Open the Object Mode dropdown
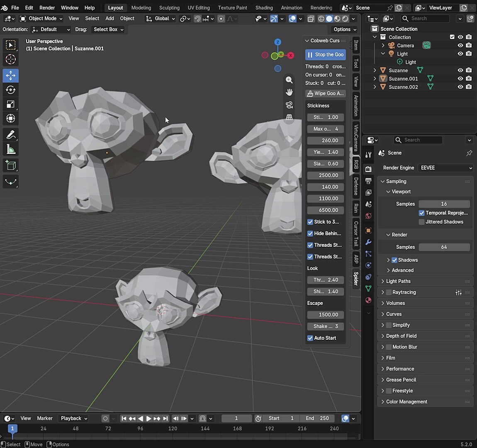The height and width of the screenshot is (448, 477). click(x=41, y=19)
